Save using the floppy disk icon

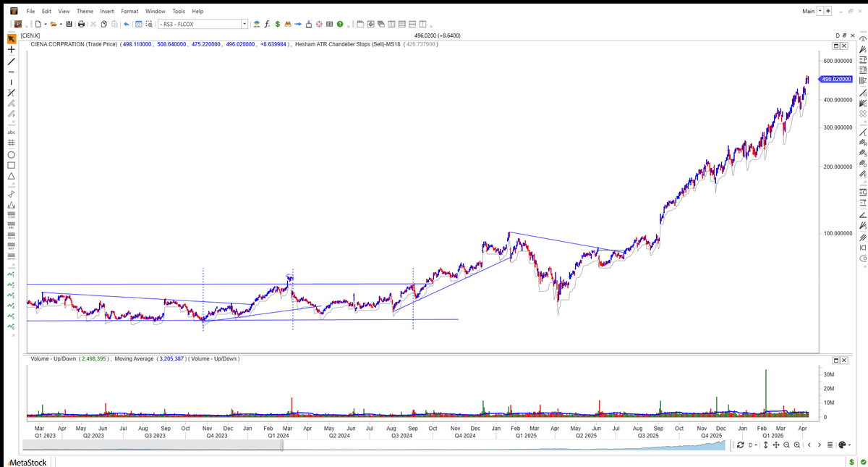[x=69, y=24]
